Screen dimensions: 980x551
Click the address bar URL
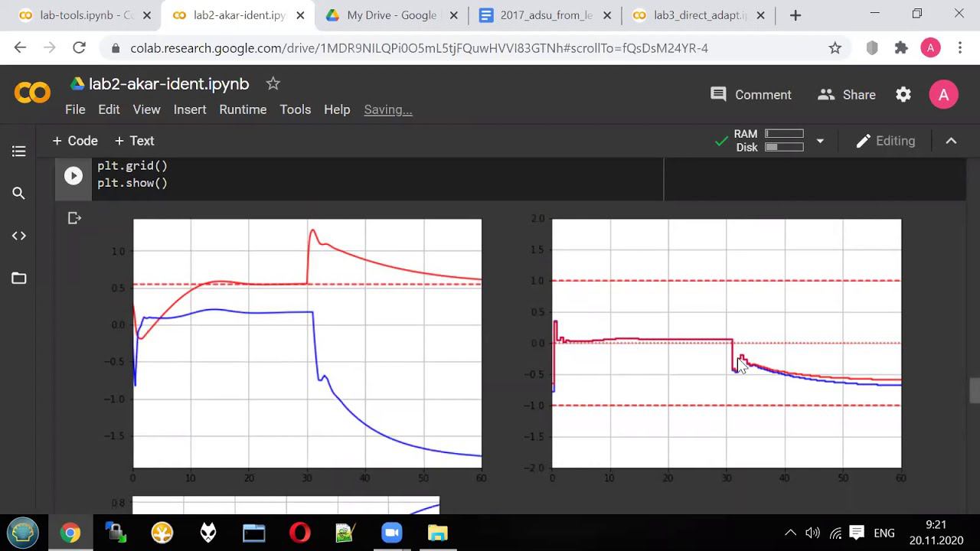(x=419, y=48)
